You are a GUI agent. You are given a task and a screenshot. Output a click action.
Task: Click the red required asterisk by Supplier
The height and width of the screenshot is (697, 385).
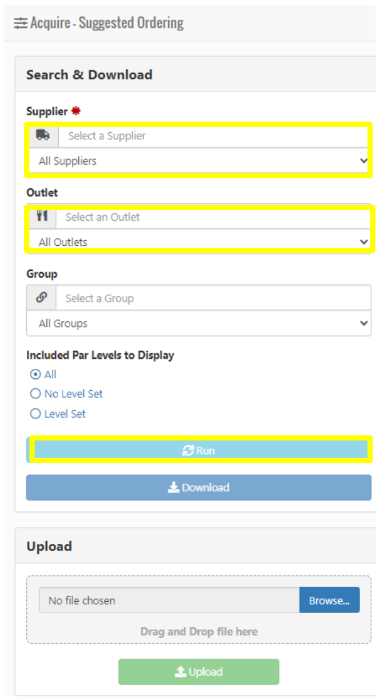pyautogui.click(x=76, y=111)
